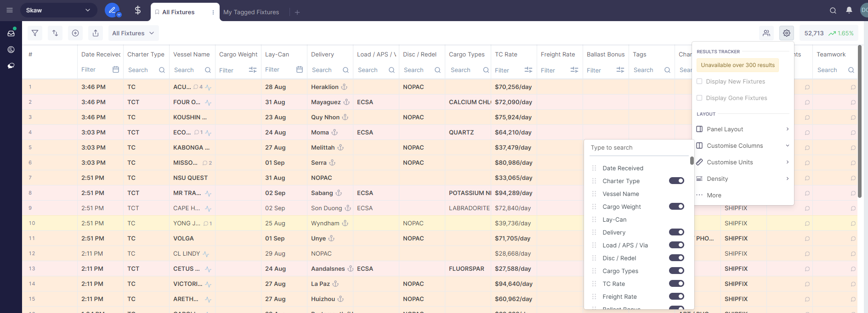Viewport: 868px width, 313px height.
Task: Click the export share icon
Action: [96, 33]
